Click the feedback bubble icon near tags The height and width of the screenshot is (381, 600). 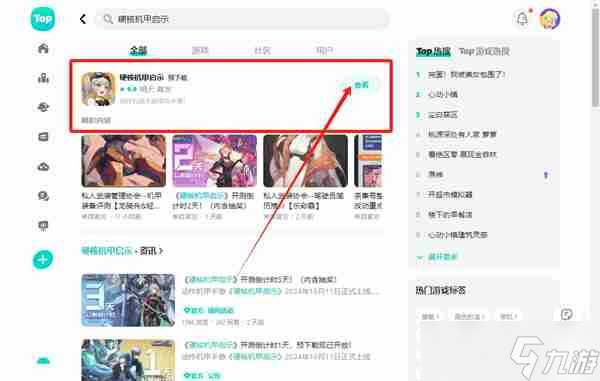coord(566,314)
